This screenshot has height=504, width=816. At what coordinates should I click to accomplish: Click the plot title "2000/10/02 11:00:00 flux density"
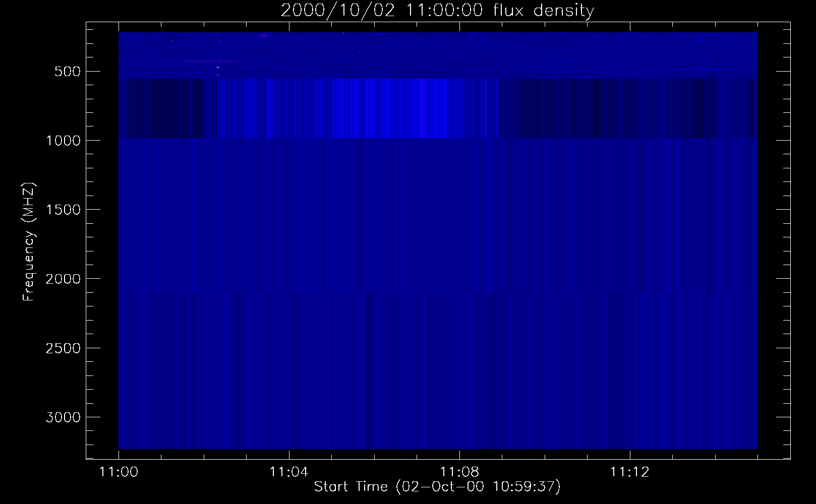[437, 11]
